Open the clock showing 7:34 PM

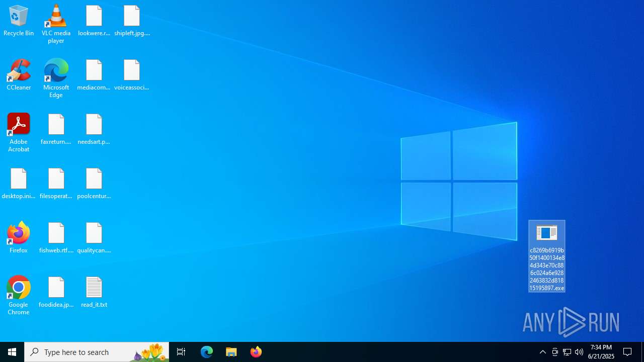point(601,352)
